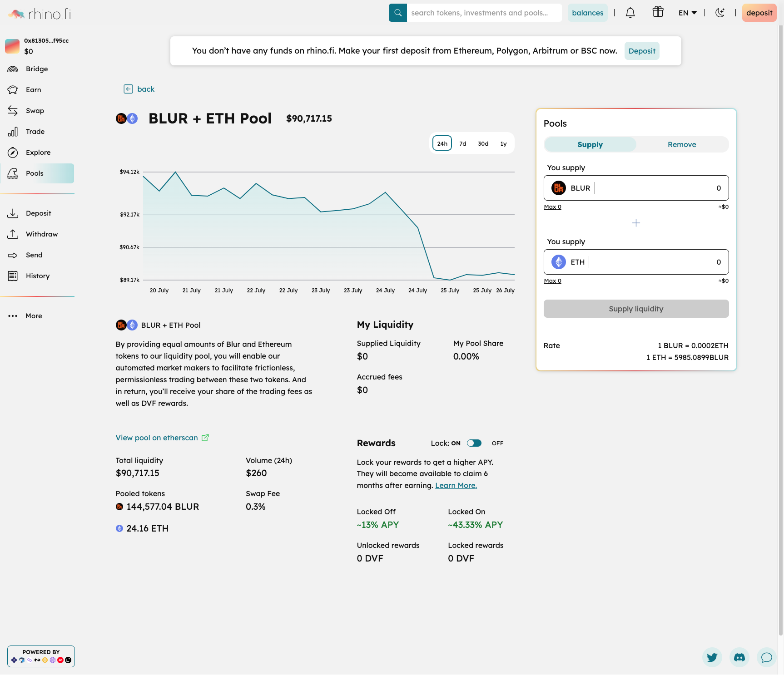The width and height of the screenshot is (784, 675).
Task: Open History in the sidebar
Action: tap(37, 276)
